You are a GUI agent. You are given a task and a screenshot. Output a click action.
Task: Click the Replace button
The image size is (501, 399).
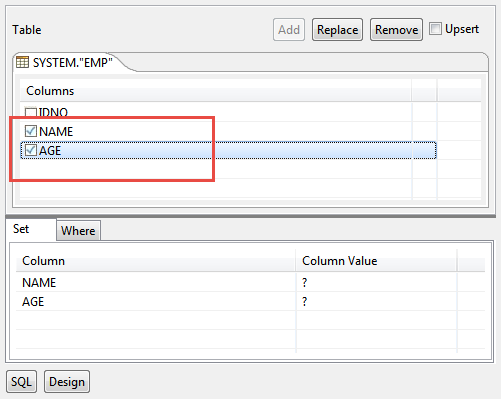(337, 30)
